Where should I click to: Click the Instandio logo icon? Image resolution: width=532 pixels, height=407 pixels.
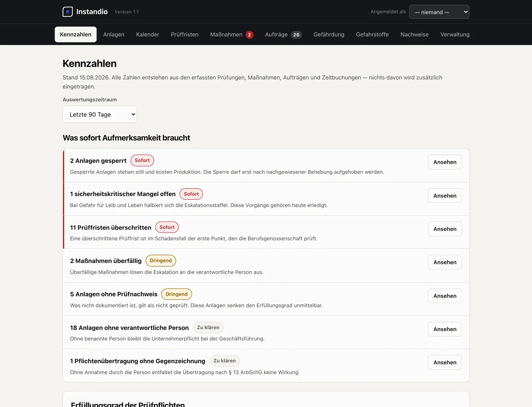click(68, 12)
